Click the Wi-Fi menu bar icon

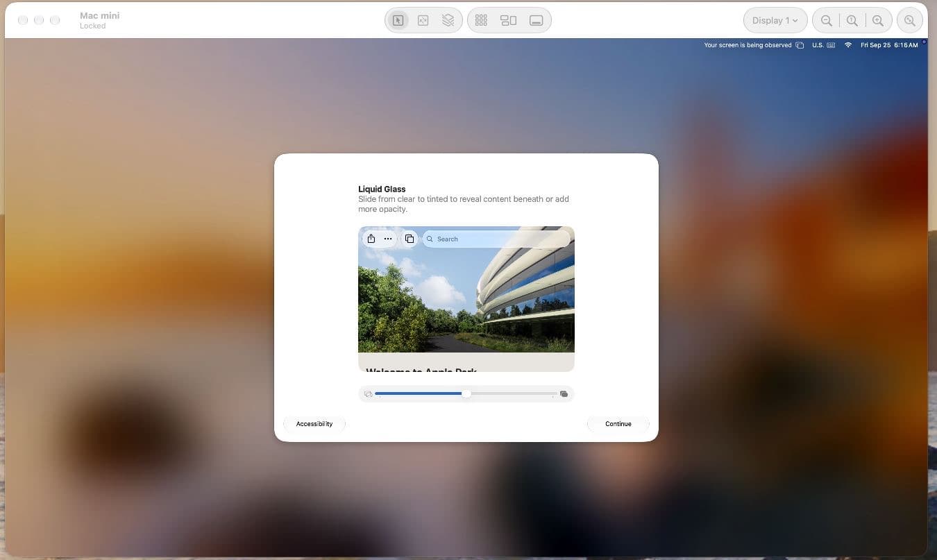click(x=848, y=45)
